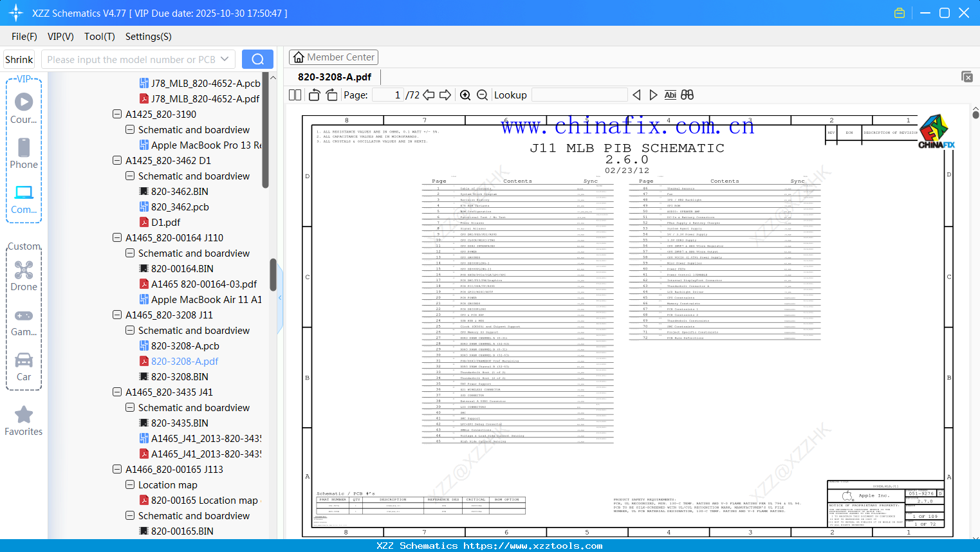Screen dimensions: 980x552
Task: Open 820-00164.BIN file
Action: [x=176, y=268]
